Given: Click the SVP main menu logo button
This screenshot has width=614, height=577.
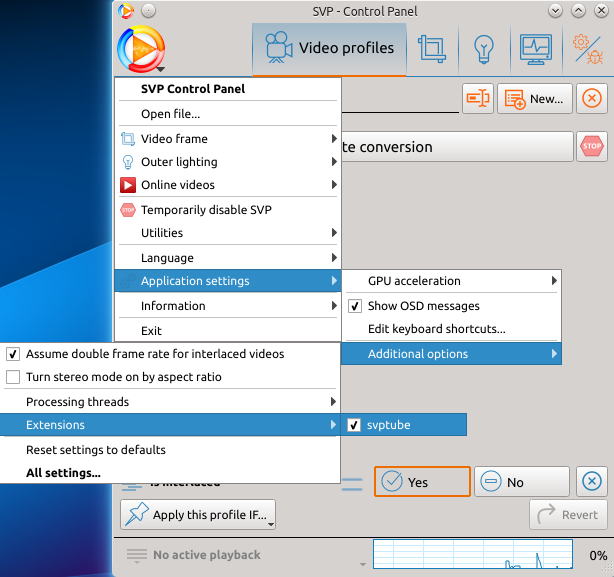Looking at the screenshot, I should (141, 49).
